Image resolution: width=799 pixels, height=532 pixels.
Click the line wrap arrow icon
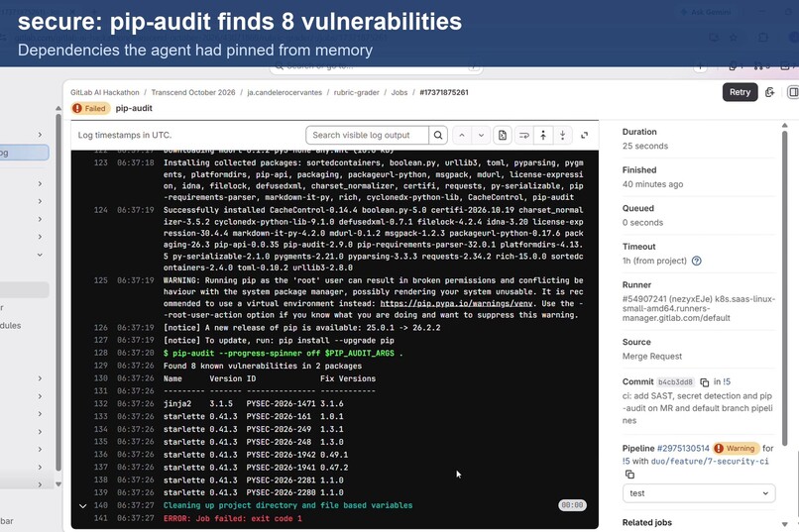(523, 135)
